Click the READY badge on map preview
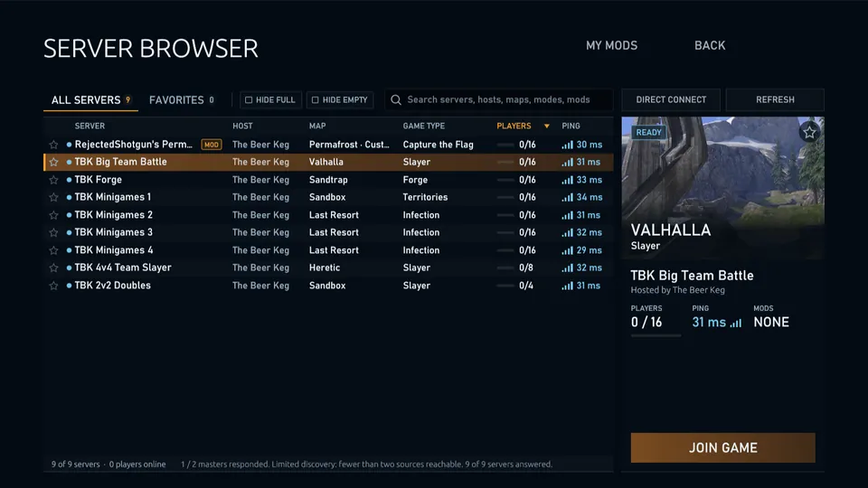Viewport: 868px width, 488px height. 649,132
